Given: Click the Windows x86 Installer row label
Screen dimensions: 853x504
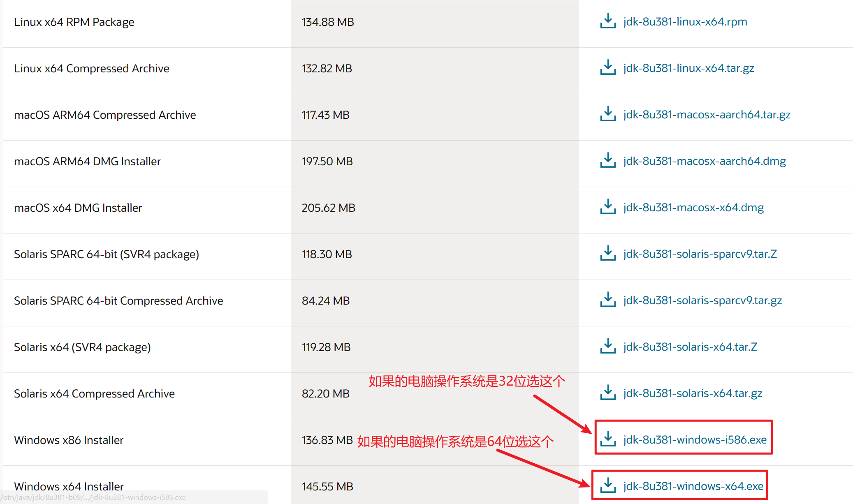Looking at the screenshot, I should pos(69,440).
